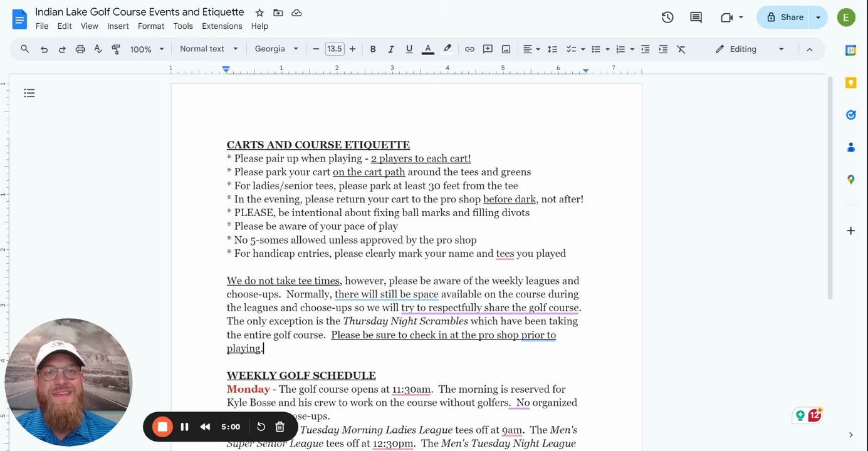Open the Share options arrow
This screenshot has height=451, width=868.
(818, 18)
